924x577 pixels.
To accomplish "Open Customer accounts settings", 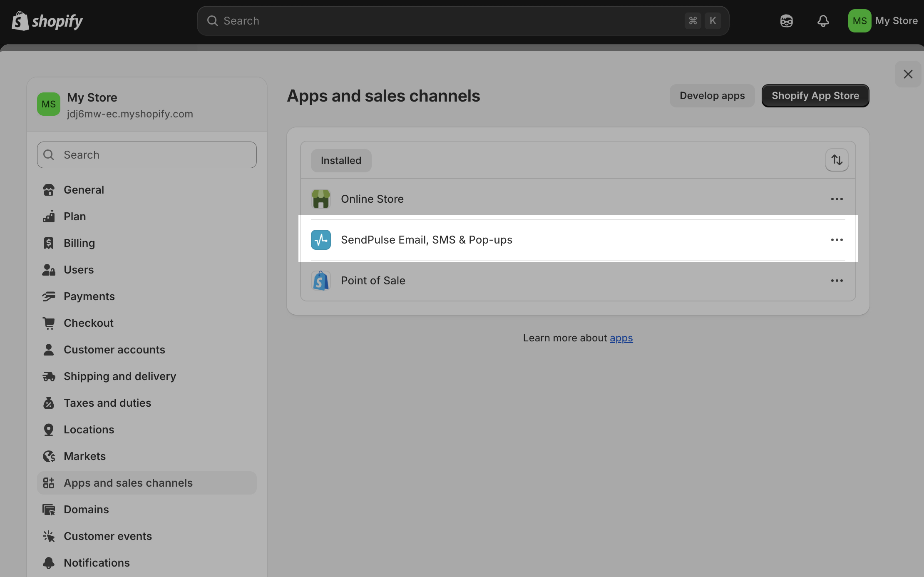I will coord(147,350).
